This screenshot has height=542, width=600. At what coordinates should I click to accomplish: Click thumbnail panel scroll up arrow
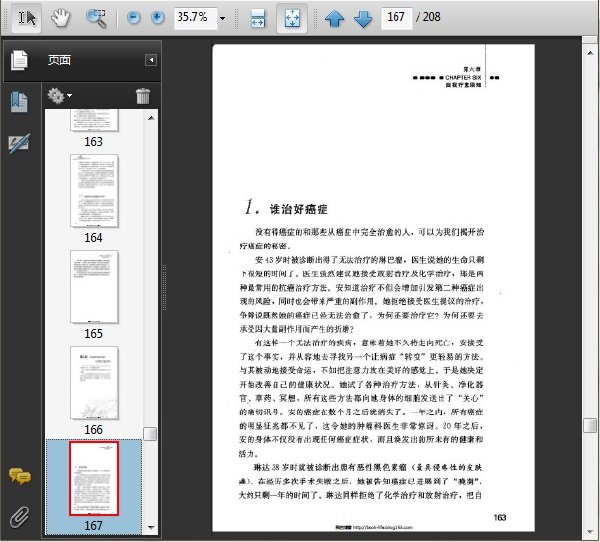[151, 118]
